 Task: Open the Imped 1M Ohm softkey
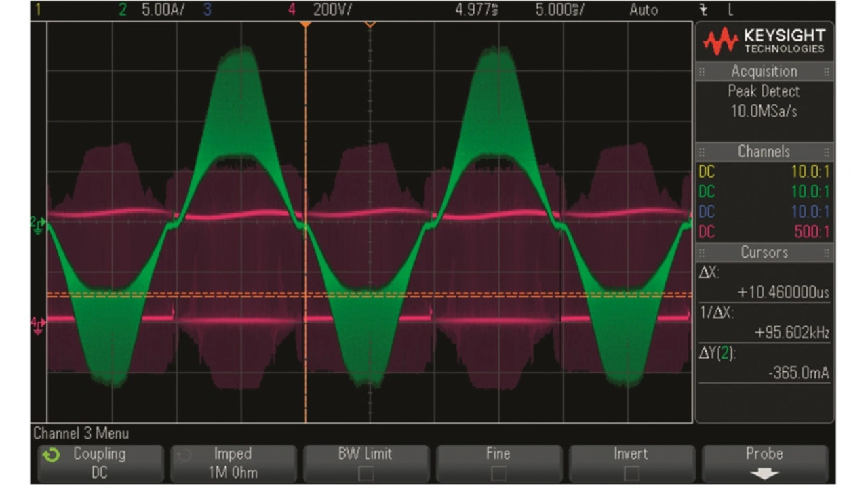point(233,463)
